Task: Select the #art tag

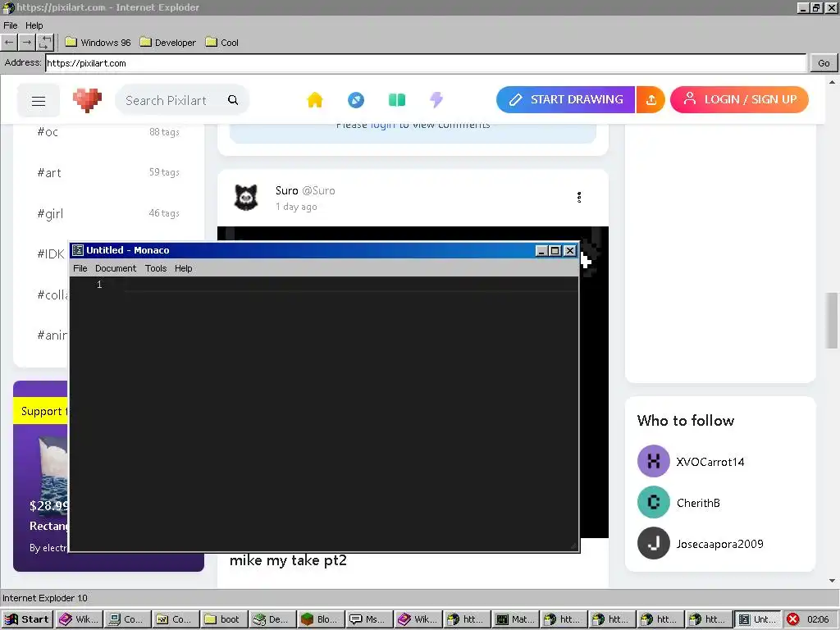Action: (49, 172)
